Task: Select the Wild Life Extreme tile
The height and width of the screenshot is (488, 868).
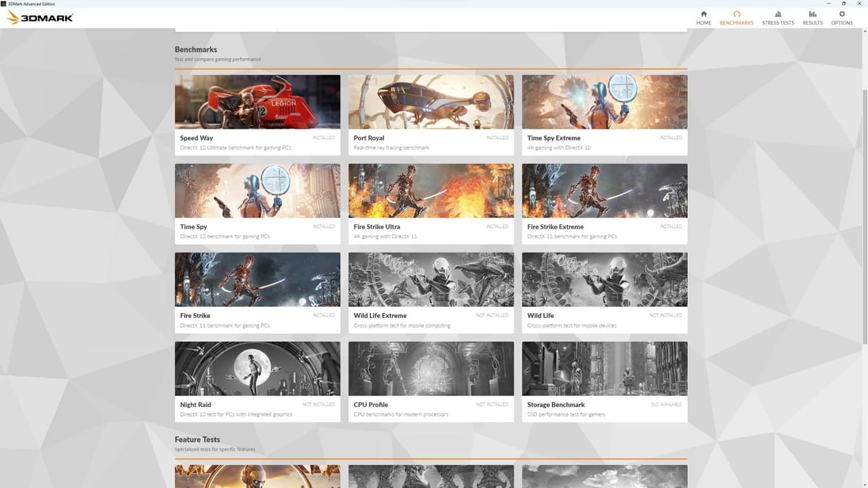Action: click(x=431, y=291)
